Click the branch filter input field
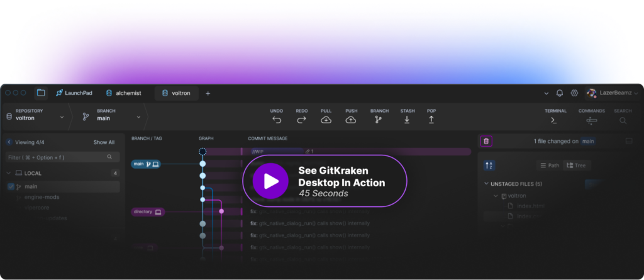Viewport: 644px width, 280px height. point(57,157)
